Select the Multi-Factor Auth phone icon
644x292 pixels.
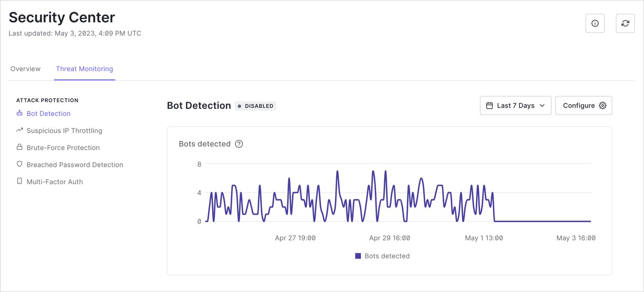click(x=18, y=181)
